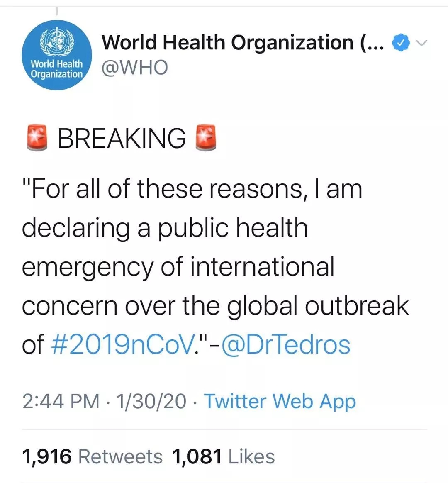Click the 2:44 PM timestamp
Image resolution: width=448 pixels, height=483 pixels.
tap(61, 401)
